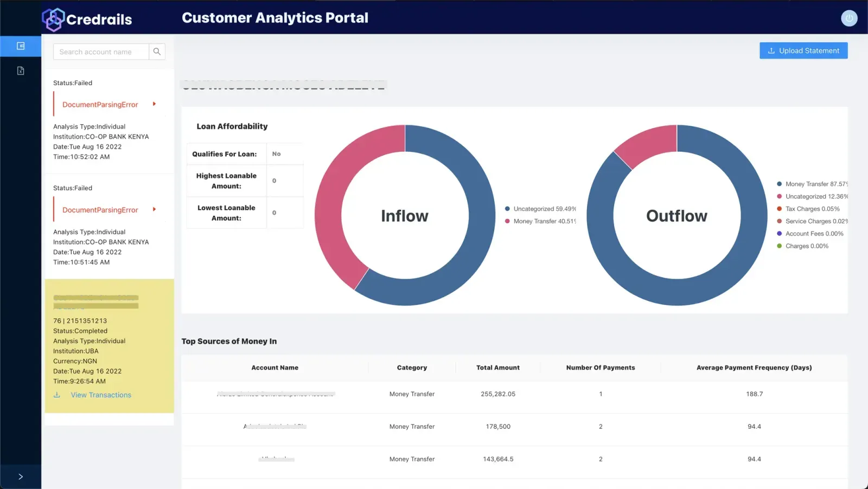Click Top Sources of Money In heading
This screenshot has height=489, width=868.
229,341
